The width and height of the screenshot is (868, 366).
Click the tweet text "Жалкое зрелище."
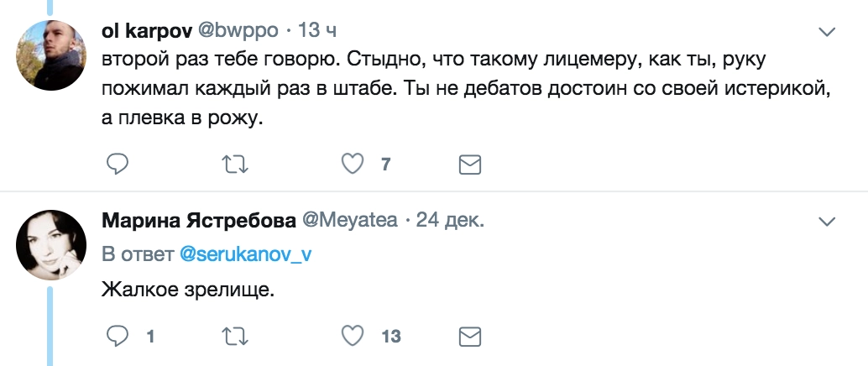[x=188, y=291]
